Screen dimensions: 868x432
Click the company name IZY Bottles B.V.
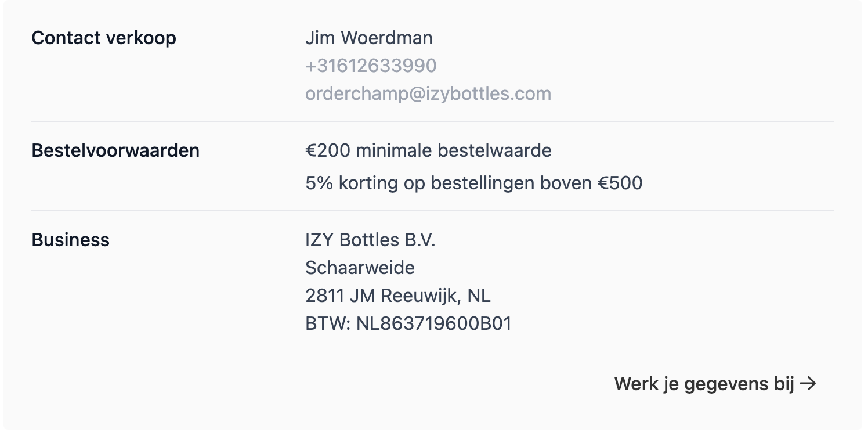(370, 240)
